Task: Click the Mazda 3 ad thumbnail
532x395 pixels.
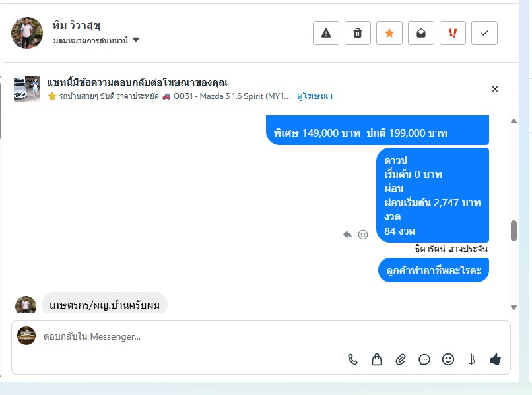Action: click(x=27, y=89)
